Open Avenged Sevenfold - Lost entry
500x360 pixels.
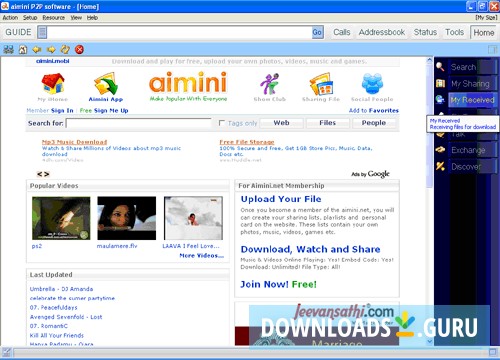(66, 317)
